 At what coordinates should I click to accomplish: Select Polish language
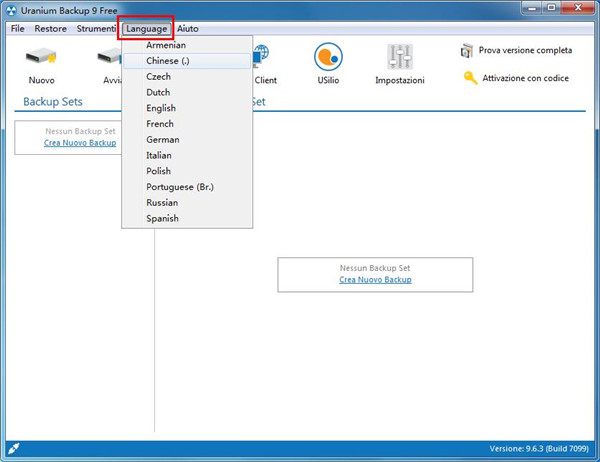point(187,171)
